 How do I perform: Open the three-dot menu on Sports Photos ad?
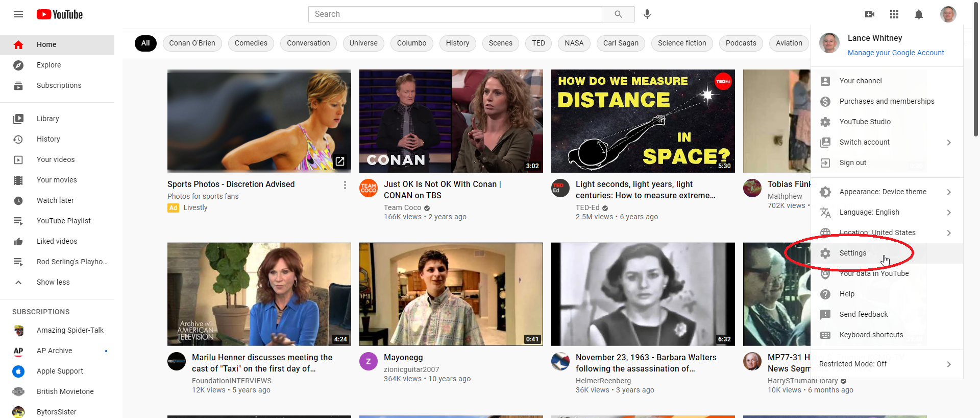[x=345, y=185]
